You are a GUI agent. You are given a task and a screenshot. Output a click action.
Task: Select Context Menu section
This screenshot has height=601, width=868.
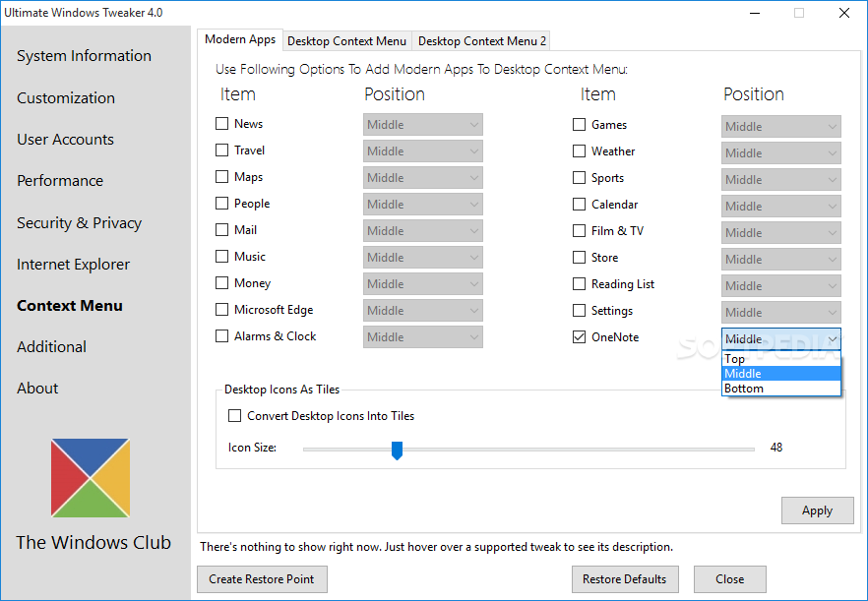pyautogui.click(x=70, y=306)
